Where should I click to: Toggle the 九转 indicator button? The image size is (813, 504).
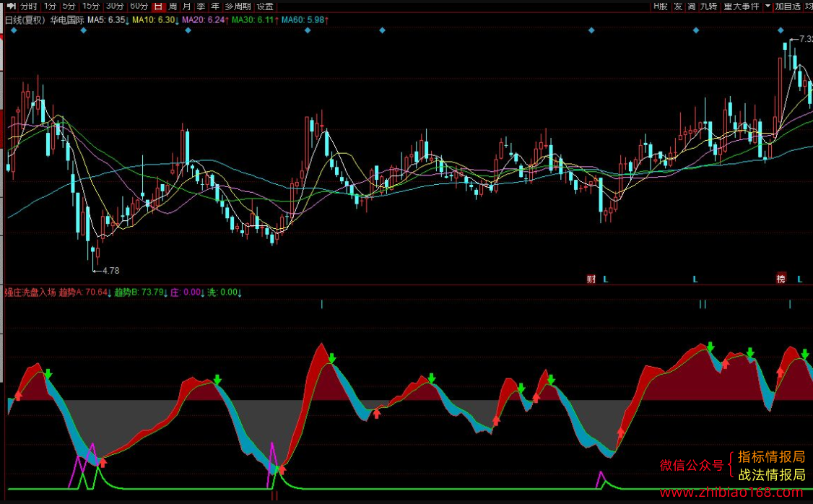(709, 6)
